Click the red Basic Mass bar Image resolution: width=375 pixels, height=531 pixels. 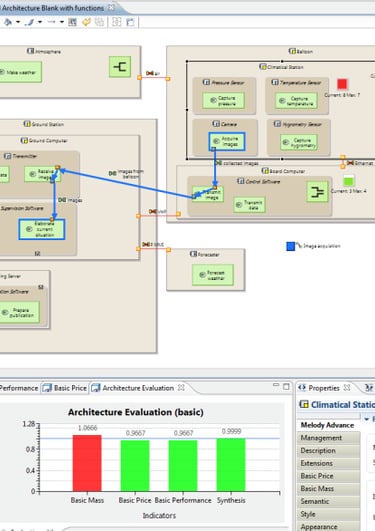[x=87, y=463]
